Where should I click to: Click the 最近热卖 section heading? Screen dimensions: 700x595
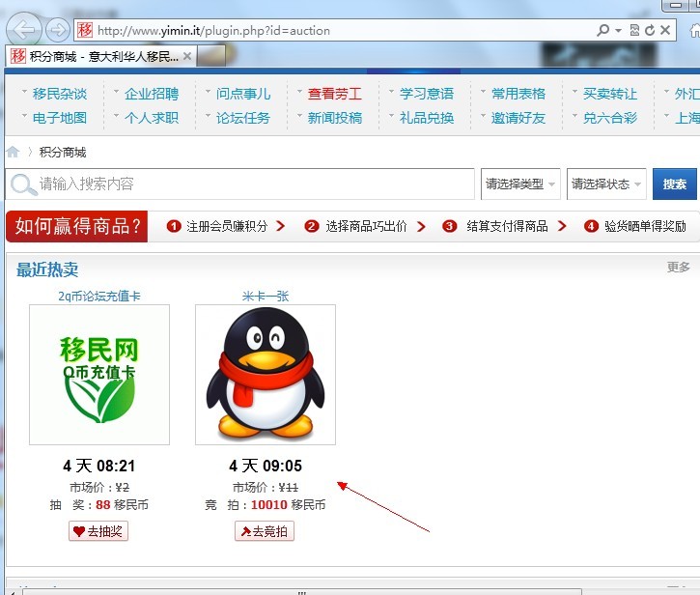point(47,269)
